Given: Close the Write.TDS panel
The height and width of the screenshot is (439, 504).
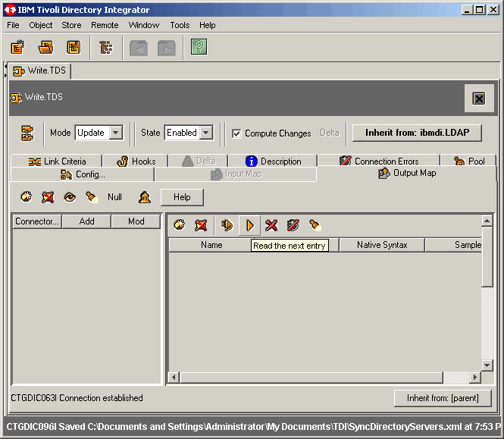Looking at the screenshot, I should pyautogui.click(x=478, y=99).
